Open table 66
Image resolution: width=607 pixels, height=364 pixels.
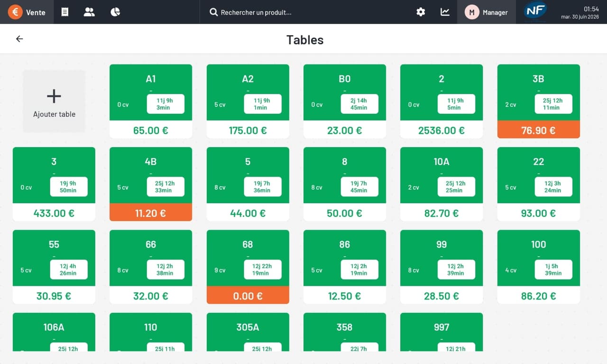coord(151,267)
